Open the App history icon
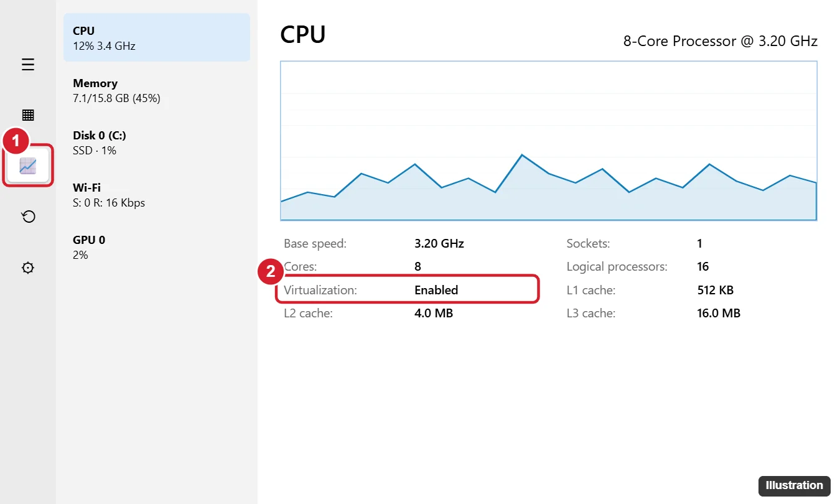 point(28,217)
